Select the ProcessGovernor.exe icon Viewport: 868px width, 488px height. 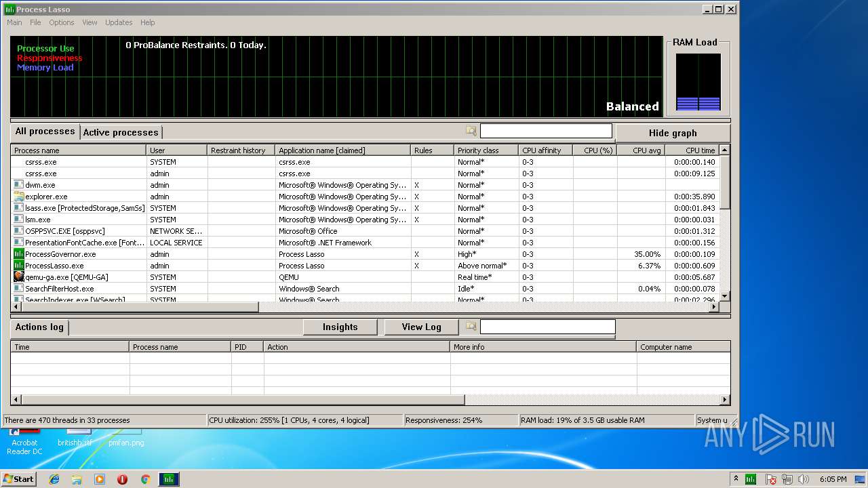coord(18,254)
